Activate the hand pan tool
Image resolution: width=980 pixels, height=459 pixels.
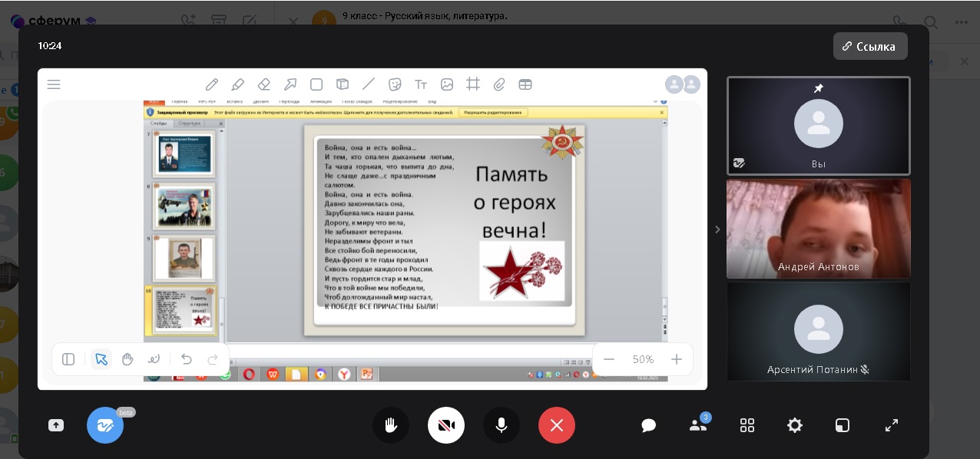click(127, 359)
